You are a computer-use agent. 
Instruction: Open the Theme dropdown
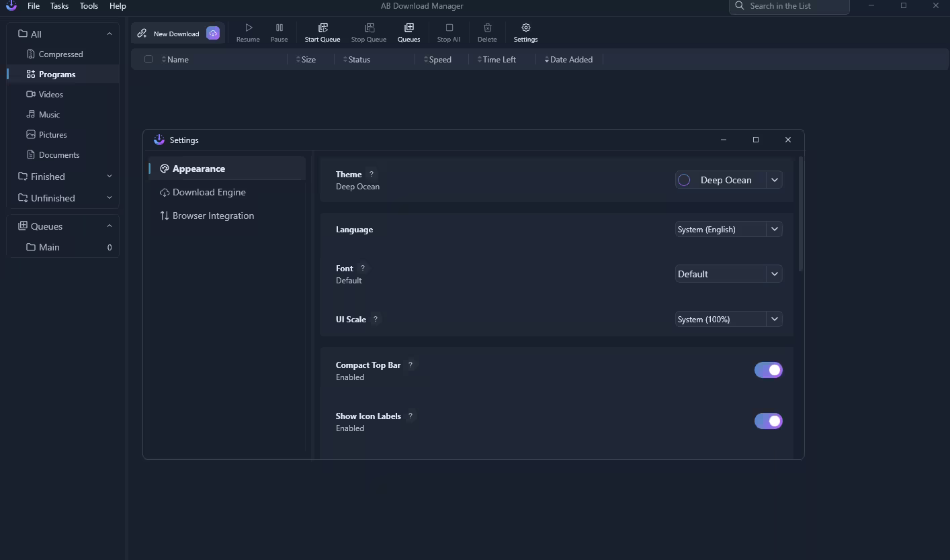[729, 180]
